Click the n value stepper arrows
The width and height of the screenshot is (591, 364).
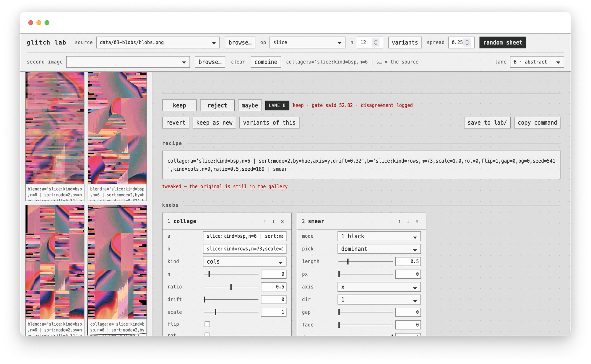[376, 43]
